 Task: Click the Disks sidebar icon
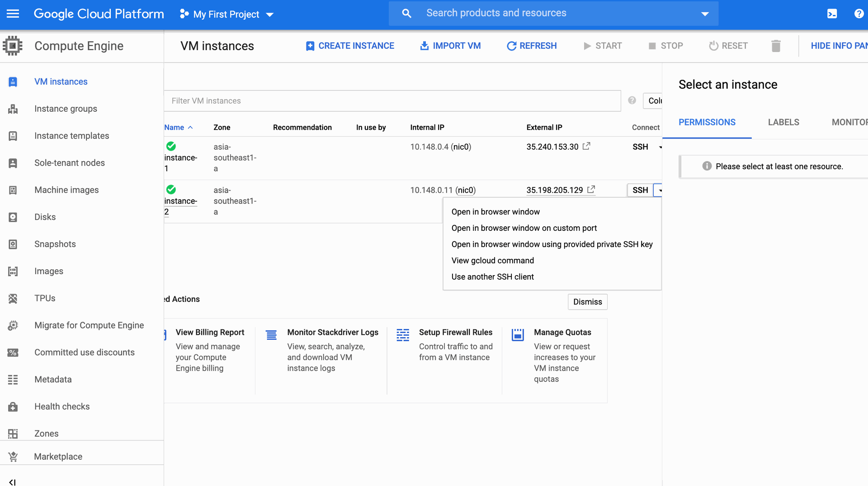click(13, 217)
